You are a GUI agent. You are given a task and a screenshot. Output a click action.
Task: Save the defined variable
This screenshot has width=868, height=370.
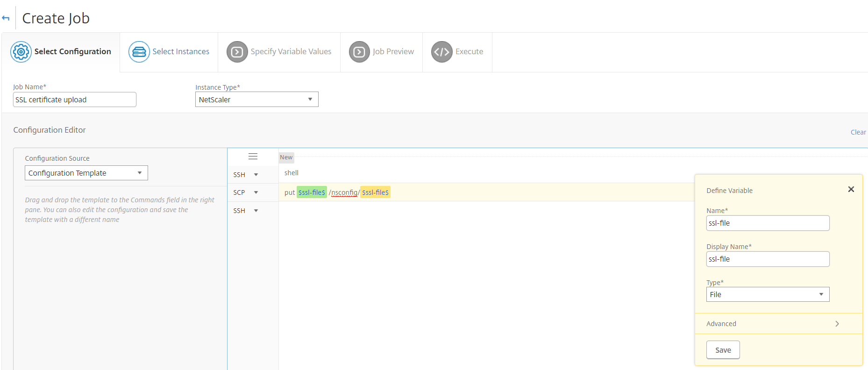point(723,350)
